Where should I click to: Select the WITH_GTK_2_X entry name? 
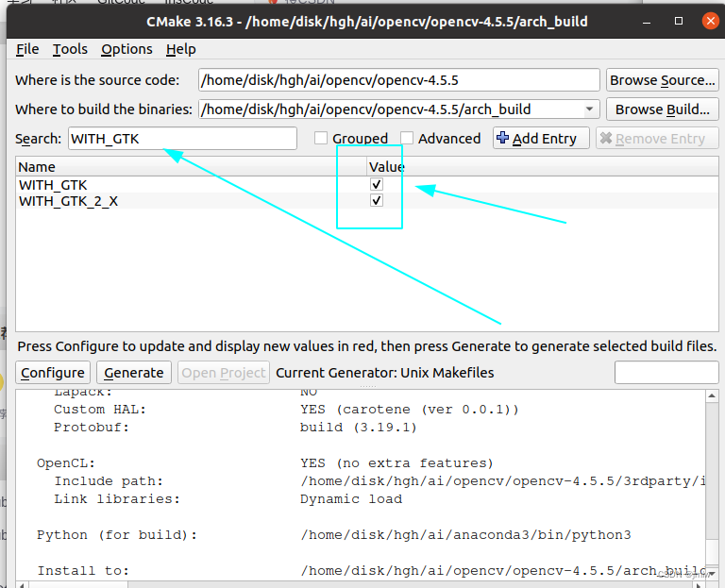[68, 201]
